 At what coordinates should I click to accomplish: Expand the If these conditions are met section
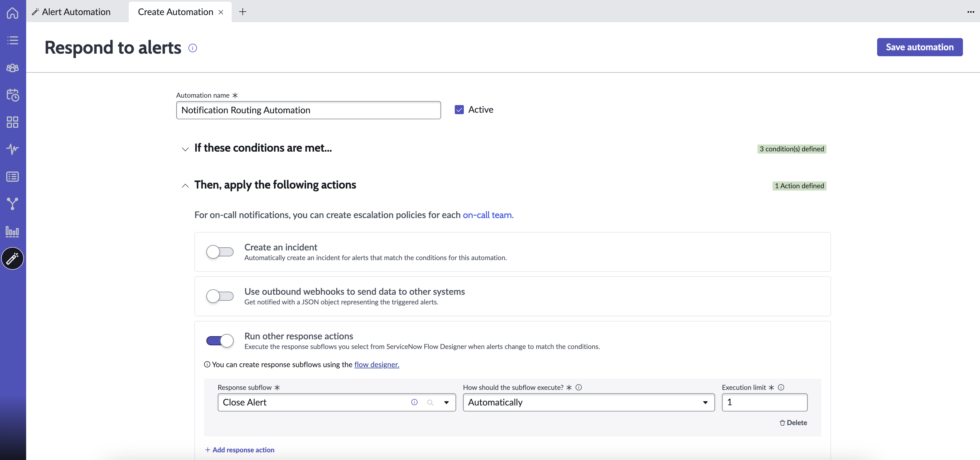(x=185, y=149)
